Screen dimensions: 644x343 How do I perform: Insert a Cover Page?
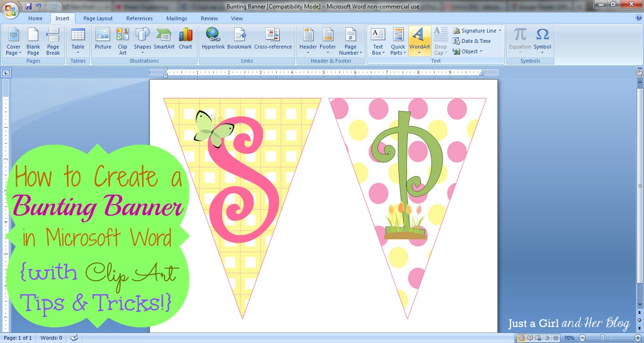[13, 41]
